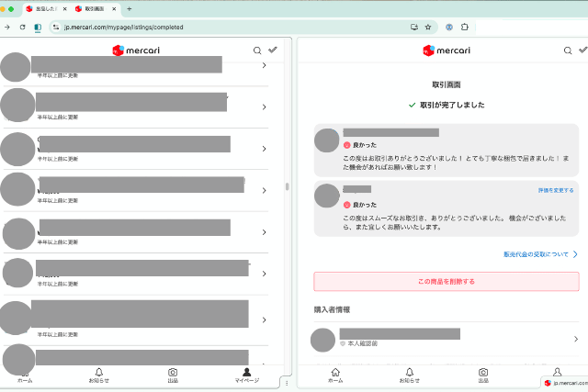
Task: Go to ホーム in right pane bottom bar
Action: click(x=335, y=375)
